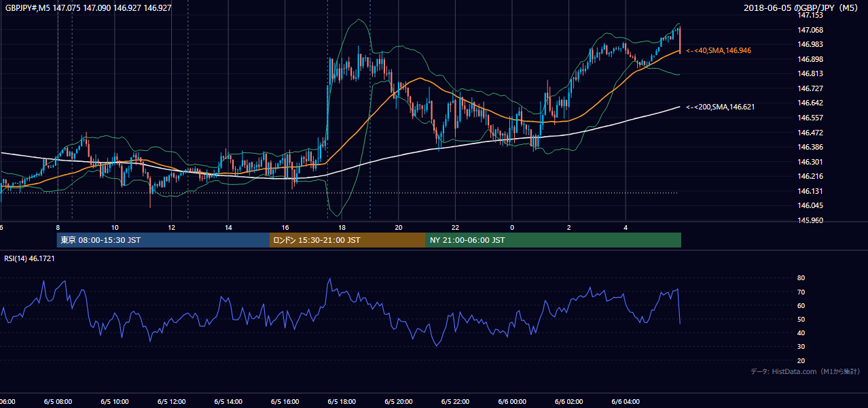The image size is (868, 408).
Task: Click the 6/5 10:00 date label
Action: (x=114, y=402)
